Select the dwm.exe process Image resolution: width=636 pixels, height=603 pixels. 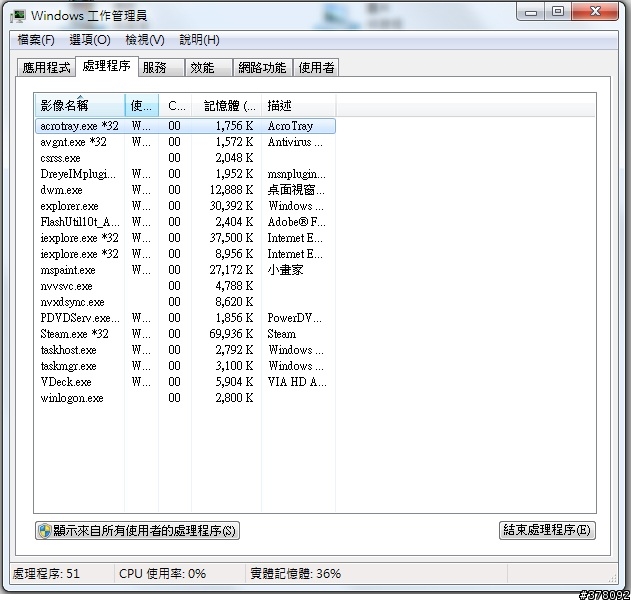point(185,190)
